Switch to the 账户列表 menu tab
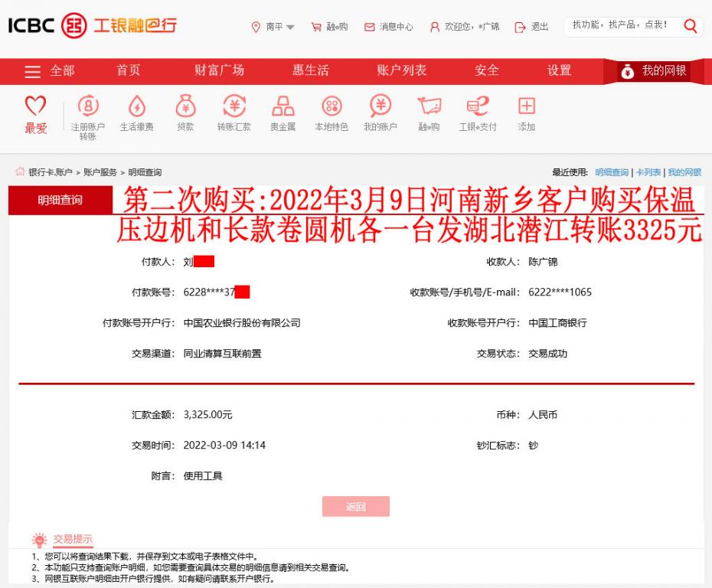 (401, 70)
